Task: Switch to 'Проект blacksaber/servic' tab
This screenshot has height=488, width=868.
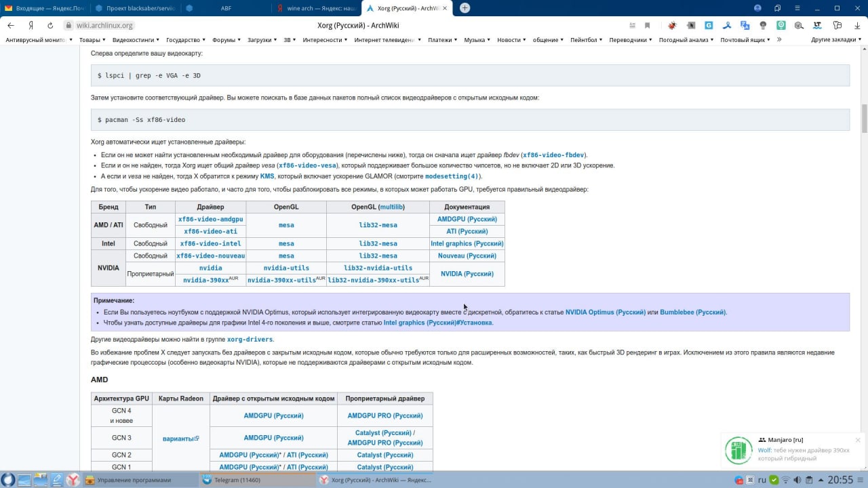Action: (x=134, y=8)
